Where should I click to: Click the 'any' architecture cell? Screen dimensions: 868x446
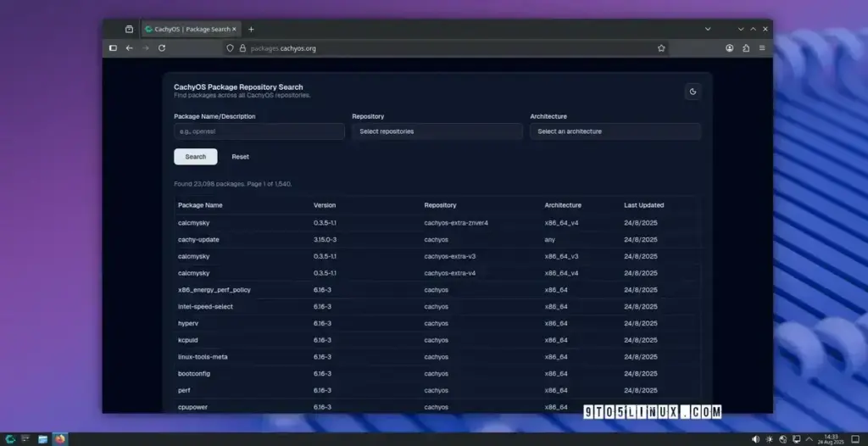click(549, 240)
